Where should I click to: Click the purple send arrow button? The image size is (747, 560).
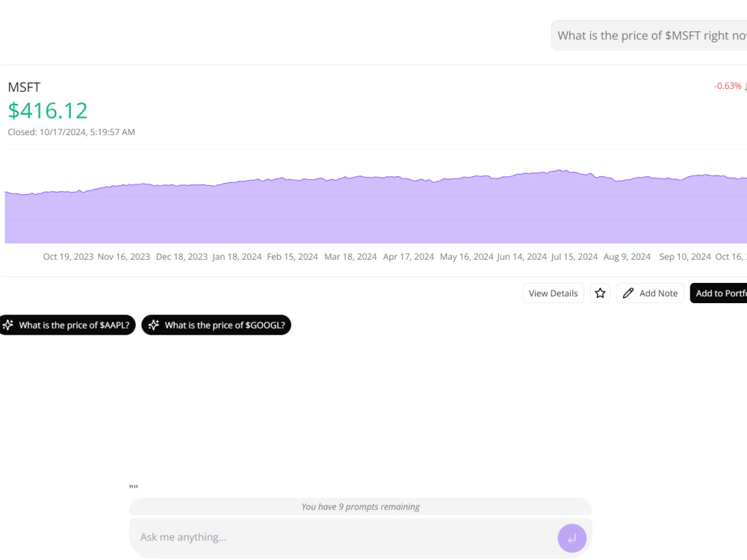point(571,538)
